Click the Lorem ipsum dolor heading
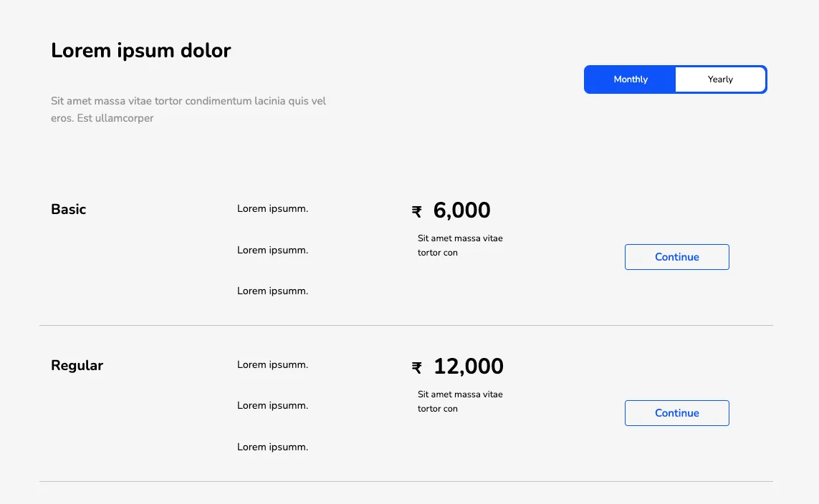 (140, 50)
